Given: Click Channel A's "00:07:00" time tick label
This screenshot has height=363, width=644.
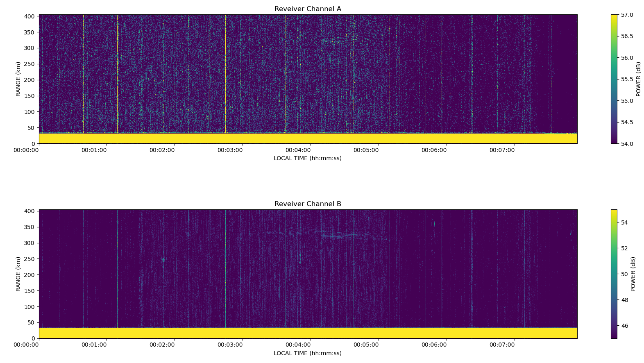Looking at the screenshot, I should point(502,150).
